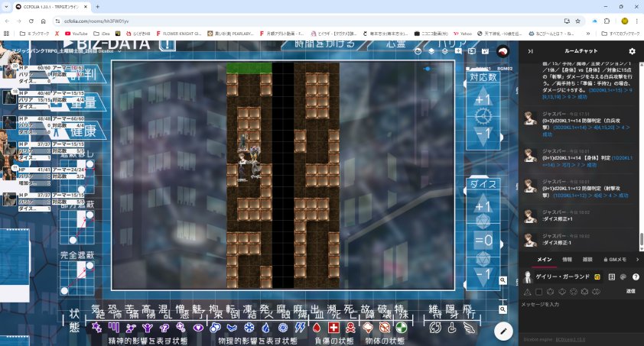Click the 隠身 (stealth) status icon
The image size is (644, 346).
click(452, 328)
